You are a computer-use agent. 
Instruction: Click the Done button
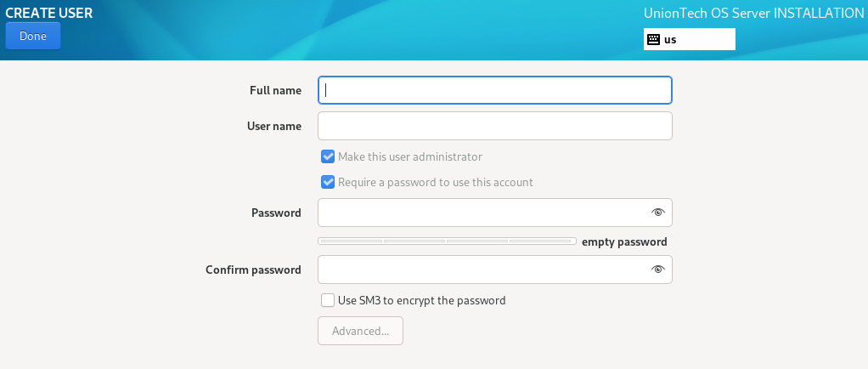32,36
